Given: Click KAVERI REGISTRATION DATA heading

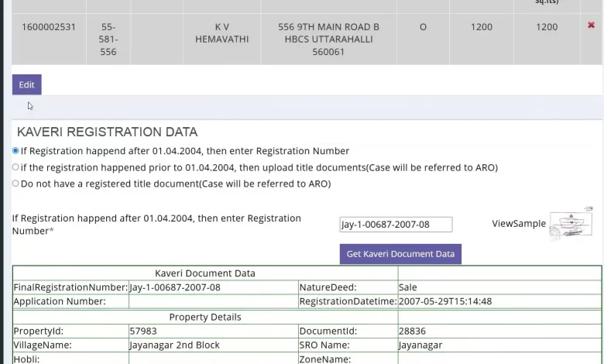Looking at the screenshot, I should [x=107, y=132].
